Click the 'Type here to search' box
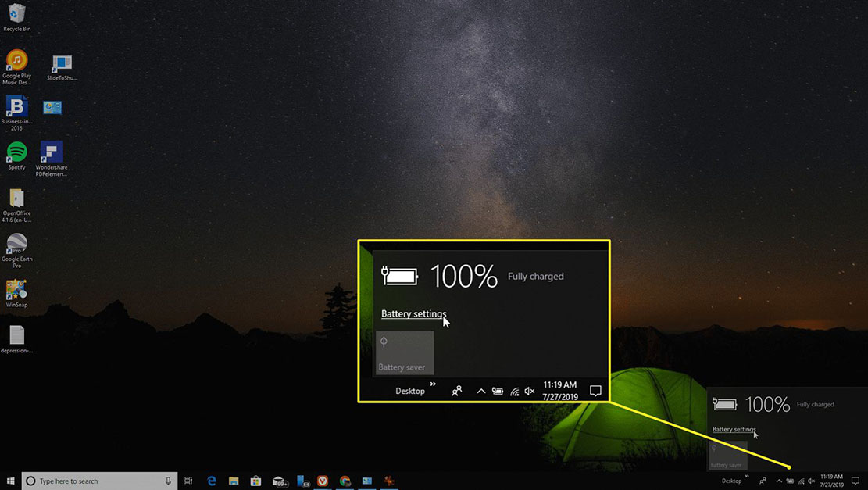This screenshot has width=868, height=490. (100, 481)
